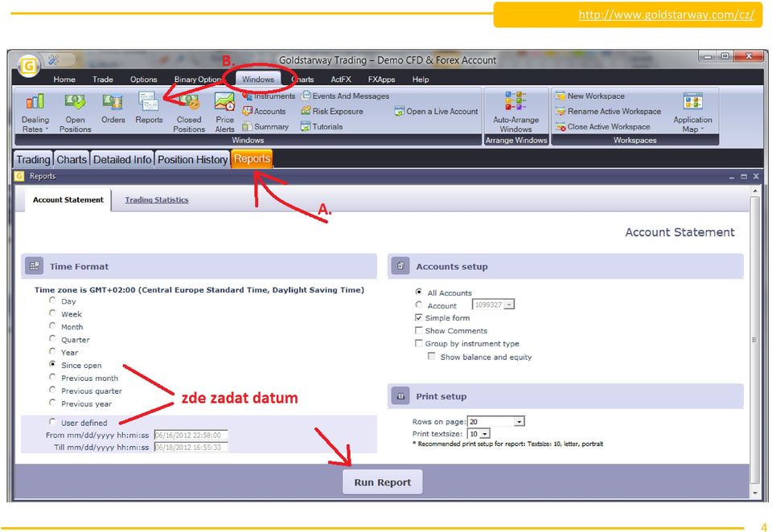Open the Trade ribbon tab
772x532 pixels.
(x=102, y=80)
